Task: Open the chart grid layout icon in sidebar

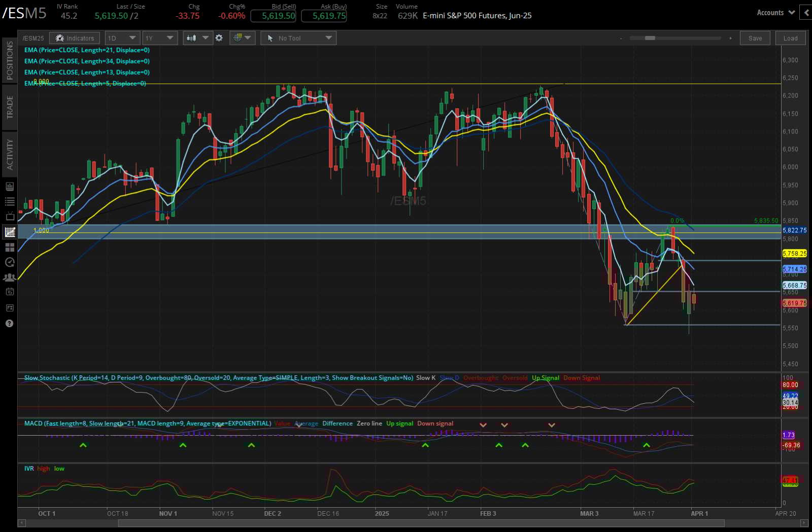Action: coord(9,247)
